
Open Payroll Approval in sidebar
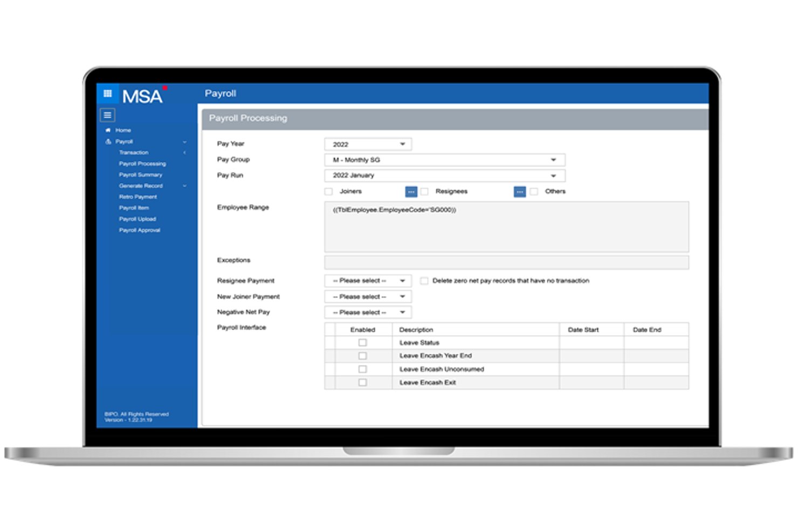[x=140, y=230]
